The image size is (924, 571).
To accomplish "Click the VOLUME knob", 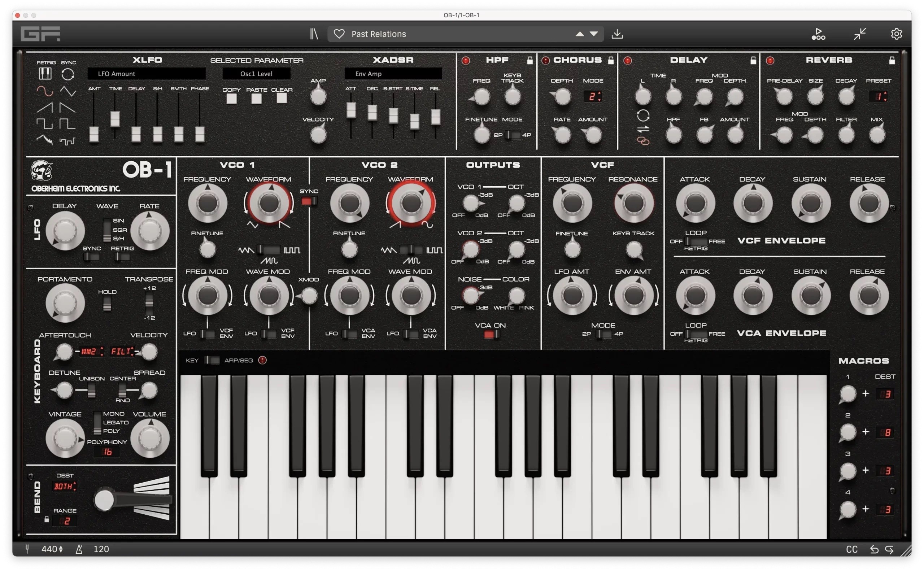I will pos(150,438).
